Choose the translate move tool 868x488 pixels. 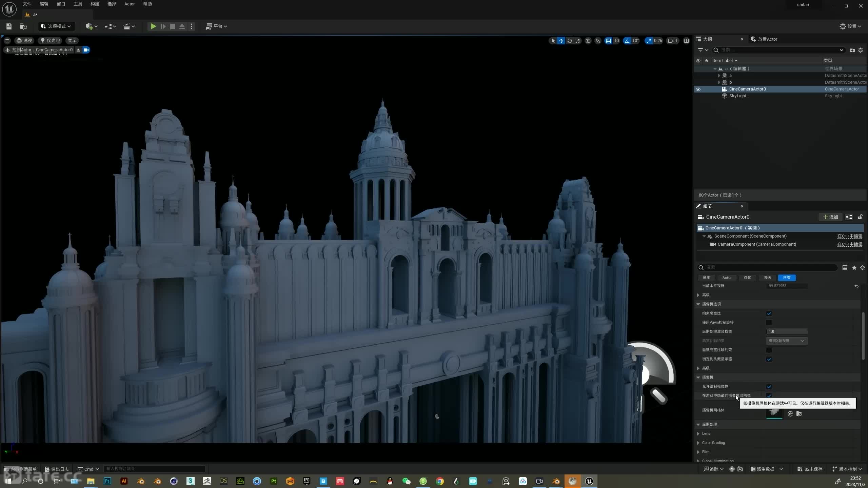point(561,41)
